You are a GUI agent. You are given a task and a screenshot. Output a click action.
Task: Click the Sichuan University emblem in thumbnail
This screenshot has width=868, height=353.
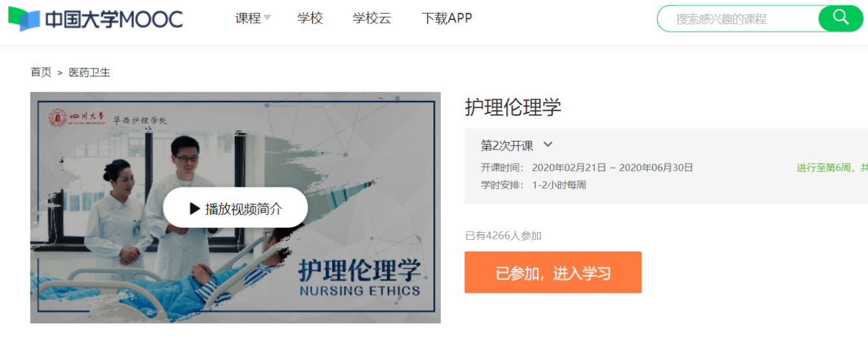pos(58,118)
